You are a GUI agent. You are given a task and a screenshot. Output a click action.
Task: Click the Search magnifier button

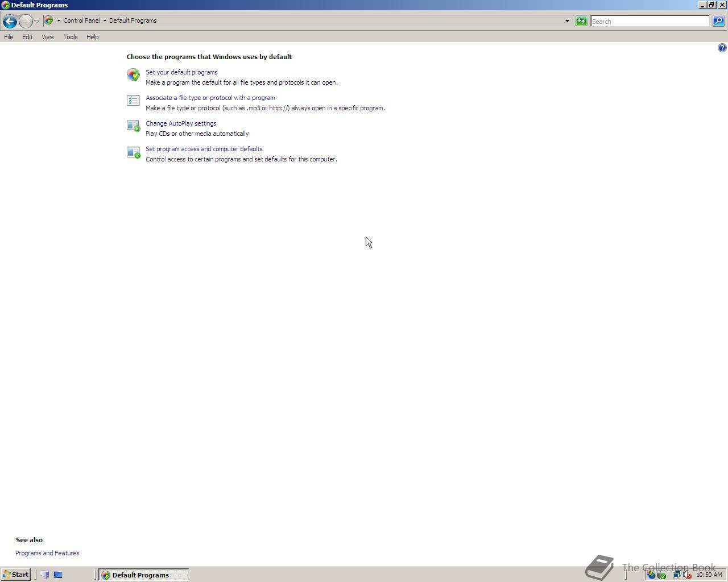click(x=718, y=21)
